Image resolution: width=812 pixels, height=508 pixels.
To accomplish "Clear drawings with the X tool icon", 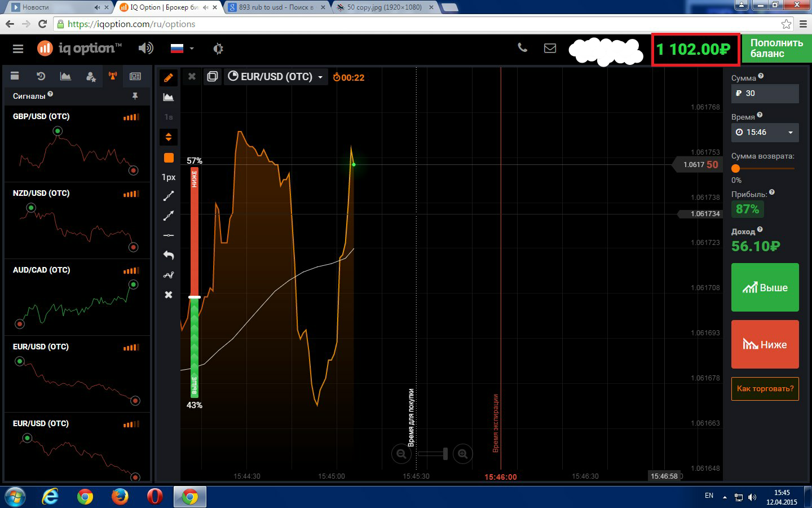I will pyautogui.click(x=169, y=295).
